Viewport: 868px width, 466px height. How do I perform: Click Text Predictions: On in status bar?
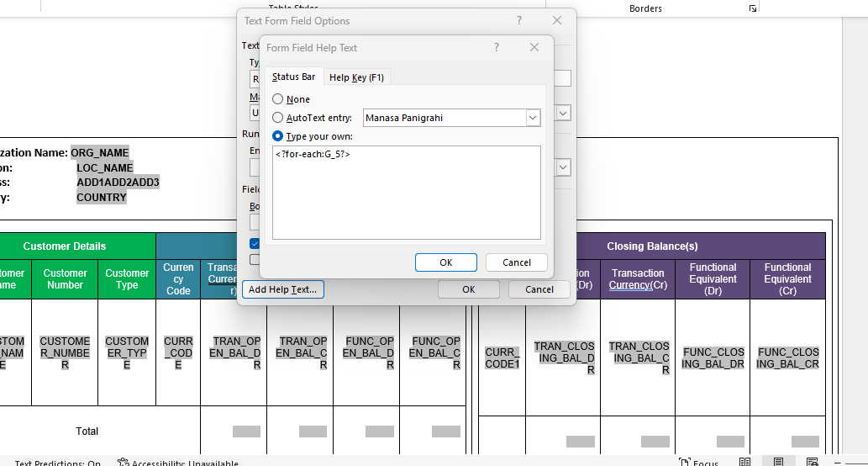(x=58, y=462)
